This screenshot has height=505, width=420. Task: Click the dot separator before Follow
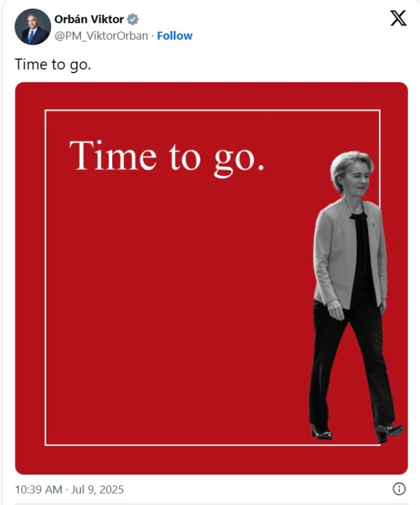click(152, 36)
